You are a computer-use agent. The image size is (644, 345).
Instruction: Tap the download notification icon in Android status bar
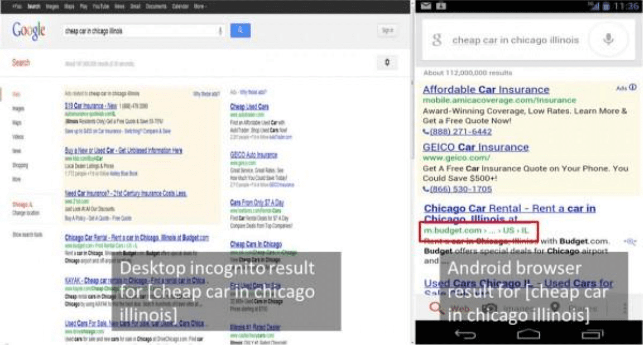pyautogui.click(x=441, y=6)
